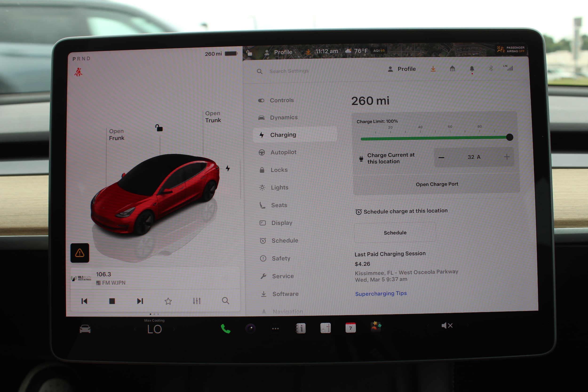Toggle the car lock icon above the car
The height and width of the screenshot is (392, 588).
pyautogui.click(x=159, y=128)
